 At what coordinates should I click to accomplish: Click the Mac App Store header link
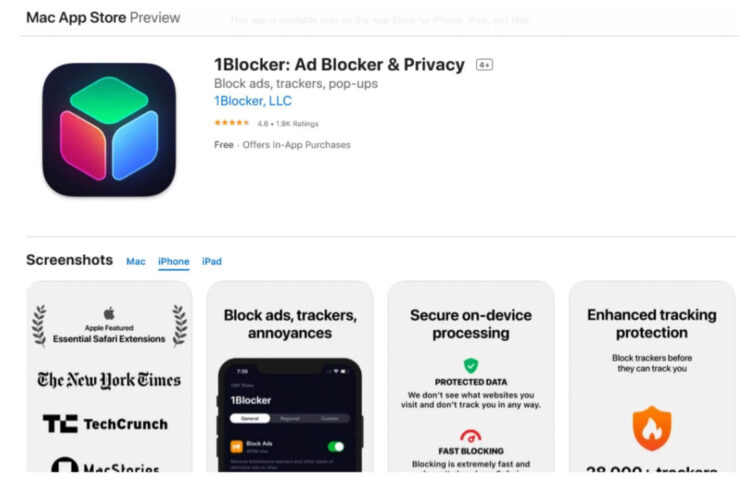[x=76, y=17]
